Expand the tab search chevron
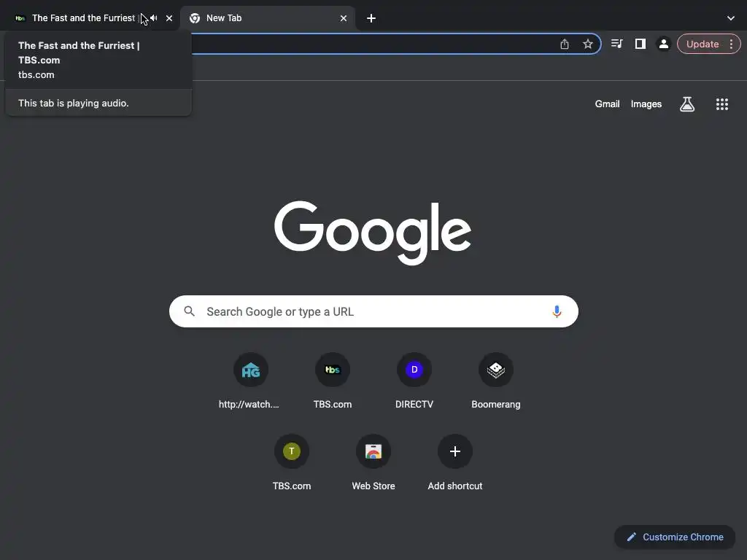 click(731, 18)
